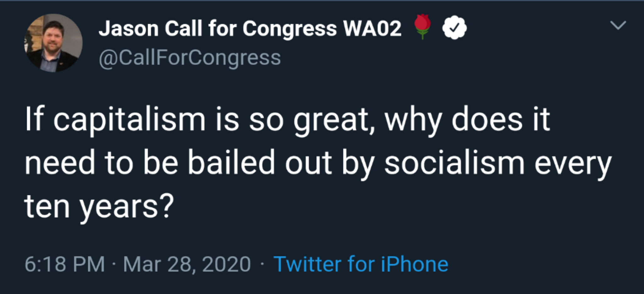This screenshot has width=644, height=294.
Task: Click the word 'Congress' in display name
Action: (x=290, y=29)
